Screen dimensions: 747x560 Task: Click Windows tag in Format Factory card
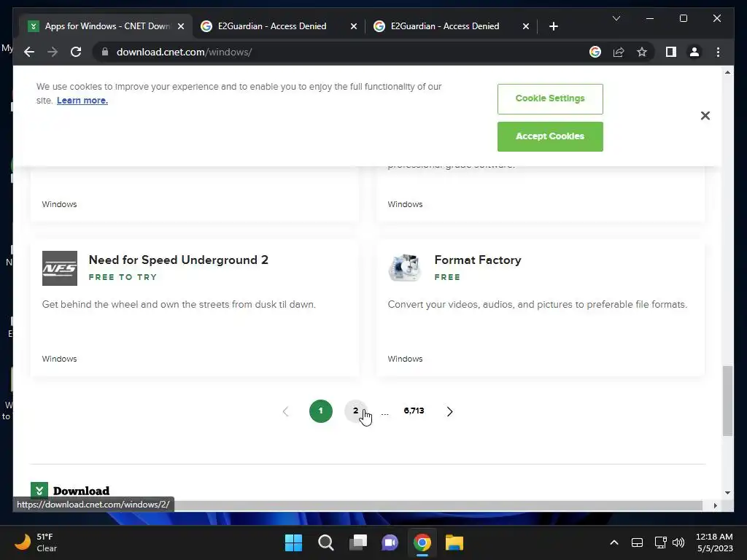(405, 359)
